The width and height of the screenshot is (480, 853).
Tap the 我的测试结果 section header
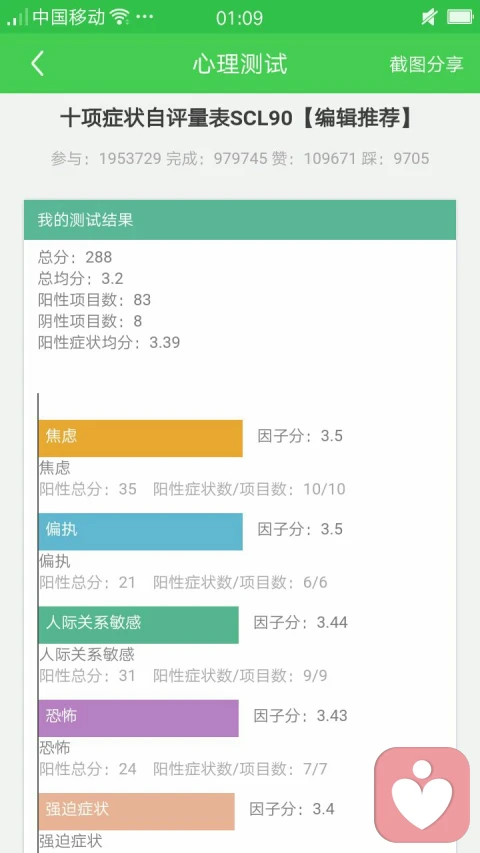click(x=239, y=220)
